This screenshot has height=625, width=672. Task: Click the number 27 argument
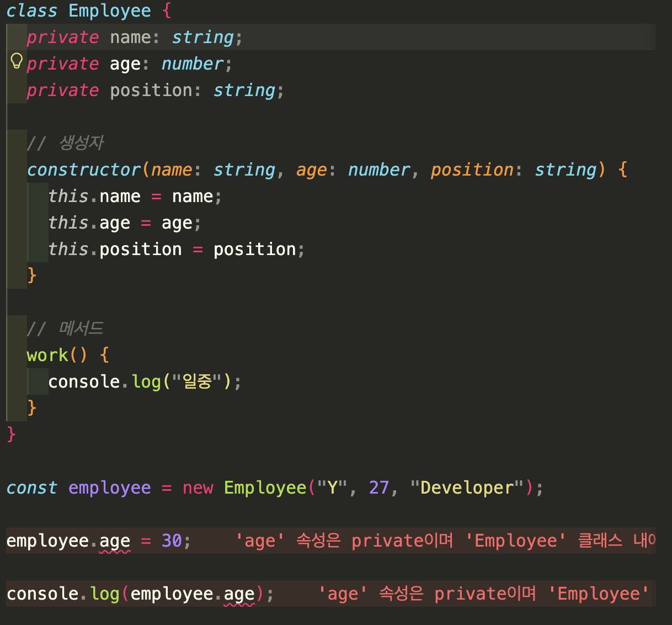[379, 488]
